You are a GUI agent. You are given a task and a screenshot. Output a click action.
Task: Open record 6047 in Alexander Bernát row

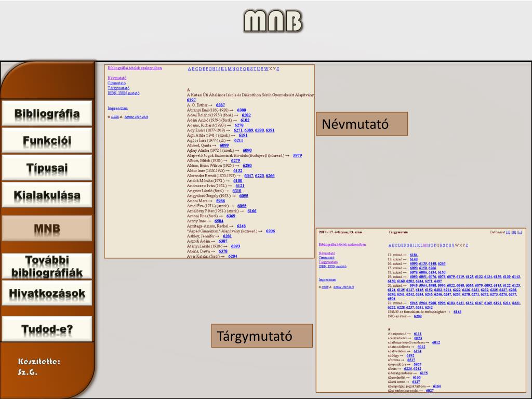tap(248, 176)
